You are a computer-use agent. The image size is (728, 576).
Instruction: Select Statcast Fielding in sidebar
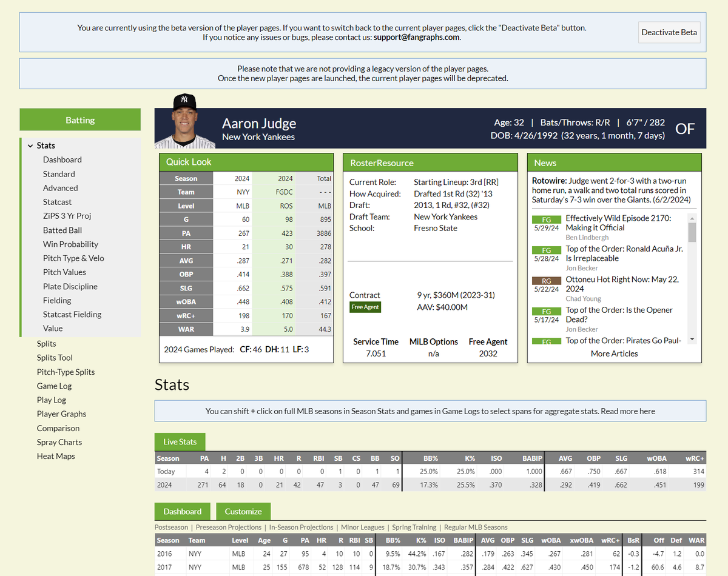coord(72,314)
